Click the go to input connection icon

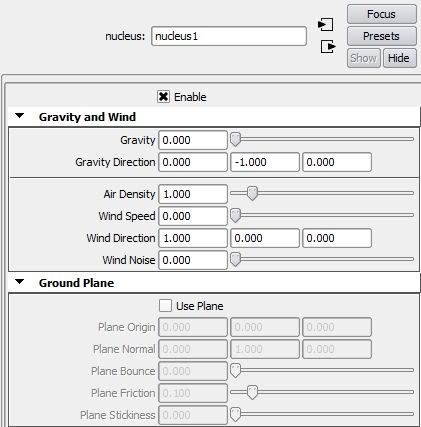325,24
